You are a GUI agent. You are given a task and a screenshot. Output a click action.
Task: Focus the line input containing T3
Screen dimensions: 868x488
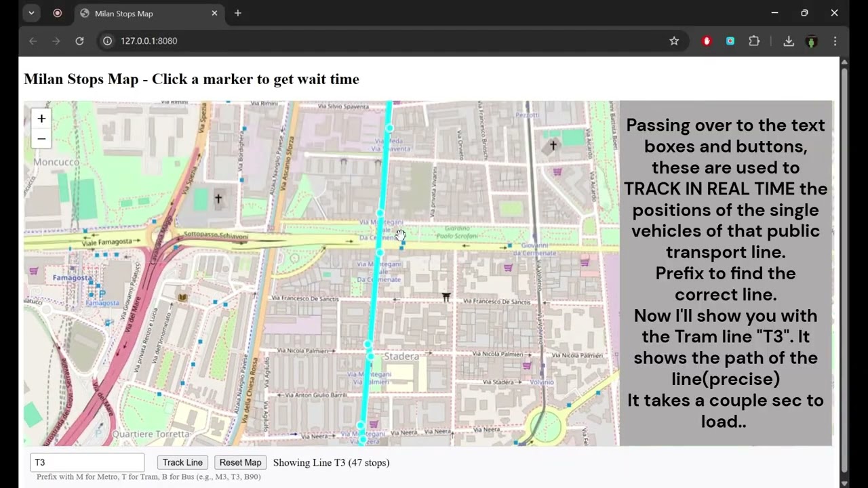(87, 462)
